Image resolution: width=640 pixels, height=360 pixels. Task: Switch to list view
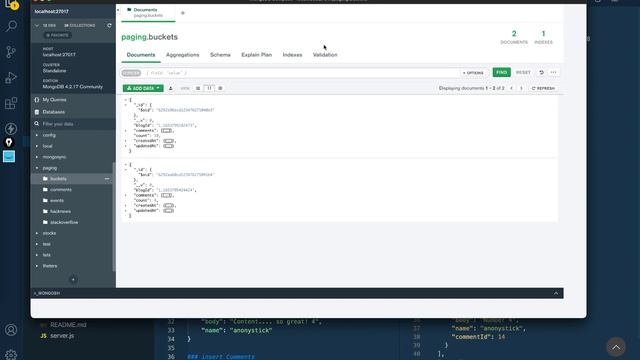(198, 88)
